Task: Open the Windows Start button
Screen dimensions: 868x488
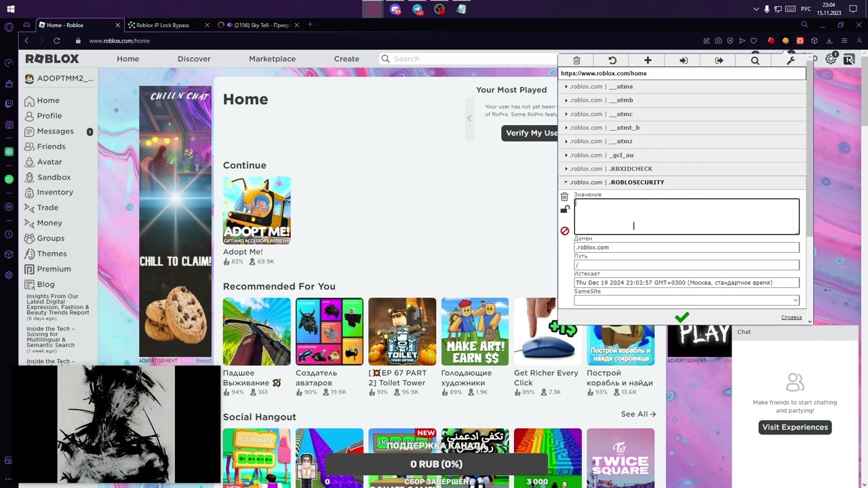Action: [x=10, y=9]
